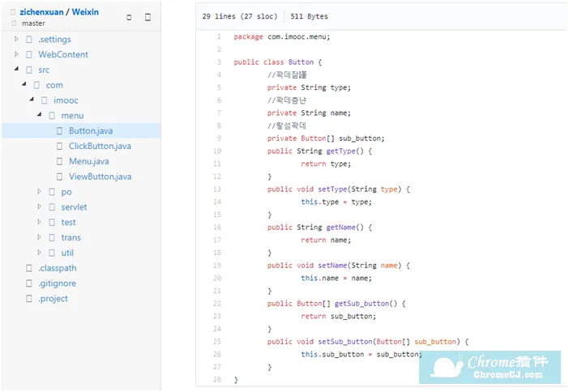569x392 pixels.
Task: Open ViewButton.java file
Action: coord(101,177)
